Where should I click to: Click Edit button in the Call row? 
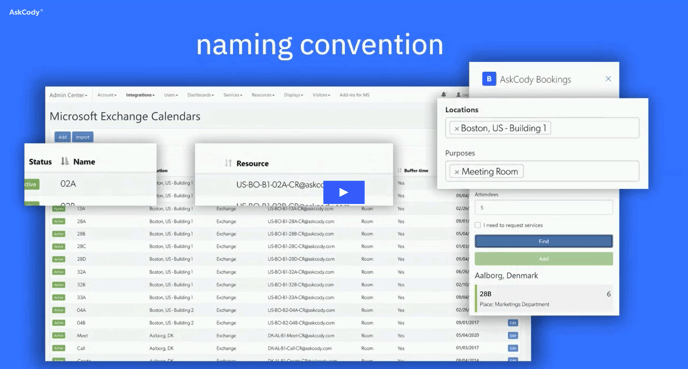(512, 348)
